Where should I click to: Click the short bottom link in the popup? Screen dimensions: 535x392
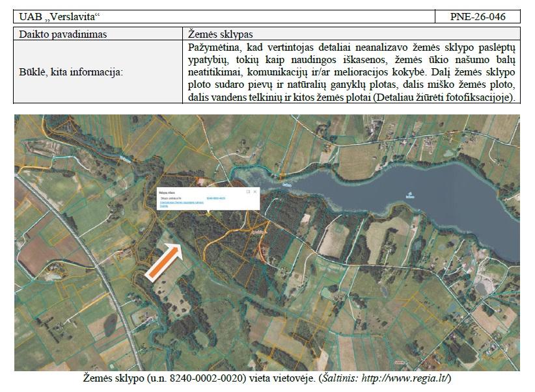point(164,206)
